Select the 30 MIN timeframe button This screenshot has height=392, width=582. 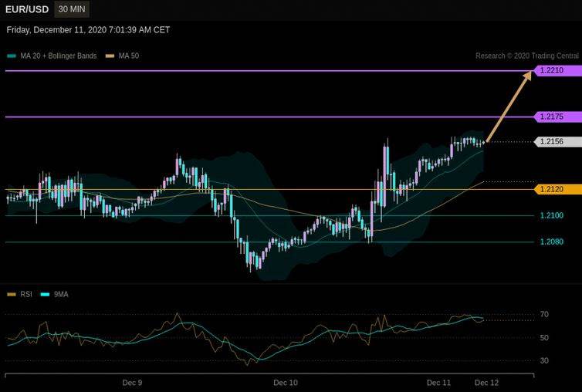[x=72, y=9]
